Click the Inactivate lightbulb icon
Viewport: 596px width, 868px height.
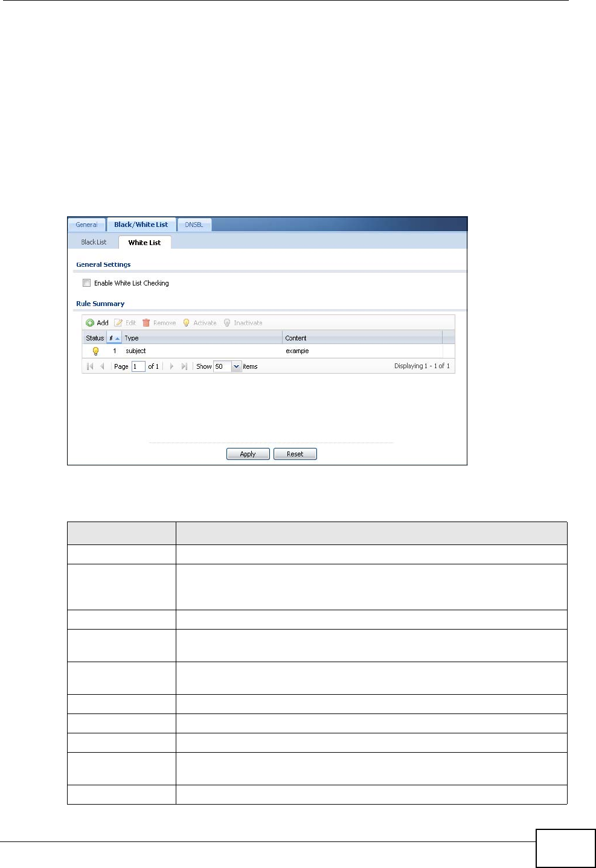click(x=227, y=323)
